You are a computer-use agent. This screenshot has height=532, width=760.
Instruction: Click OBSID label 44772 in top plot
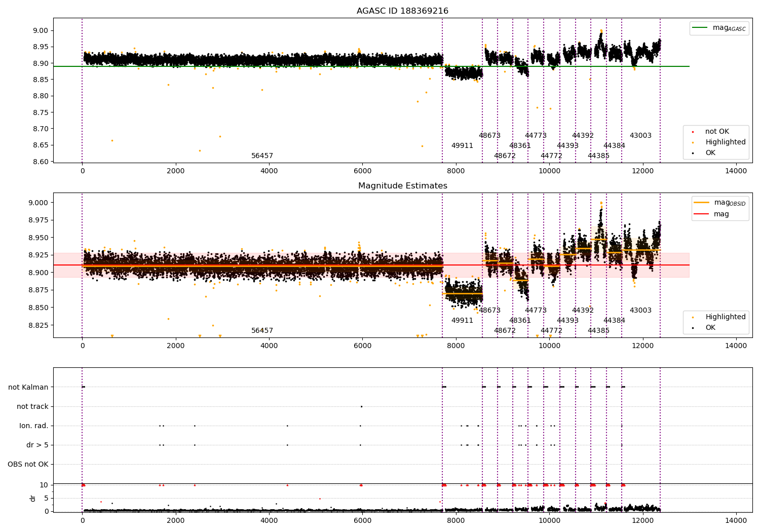pyautogui.click(x=551, y=156)
